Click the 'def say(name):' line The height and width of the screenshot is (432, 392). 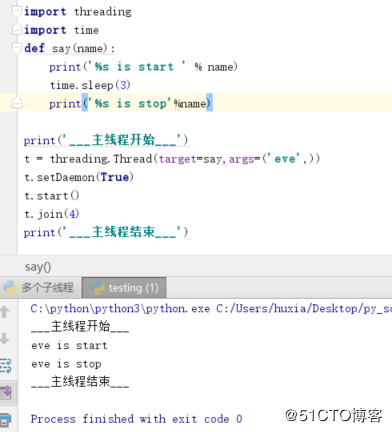click(x=69, y=49)
